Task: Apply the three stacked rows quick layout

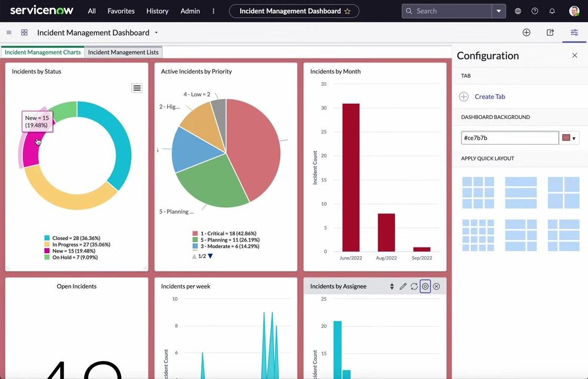Action: tap(521, 193)
